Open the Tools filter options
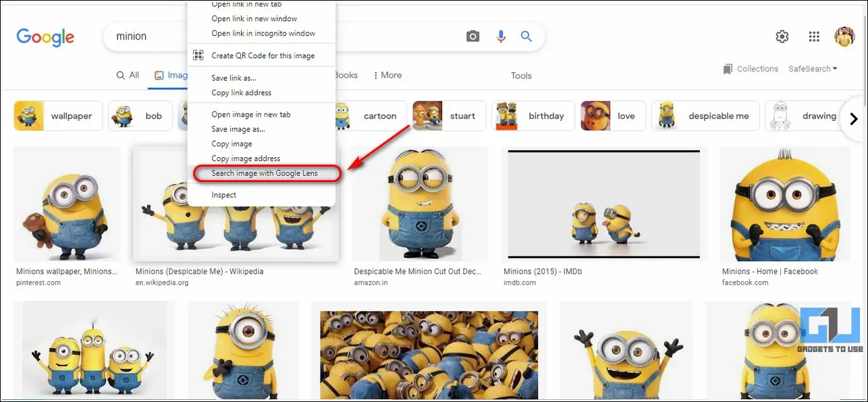The height and width of the screenshot is (402, 868). pyautogui.click(x=521, y=76)
